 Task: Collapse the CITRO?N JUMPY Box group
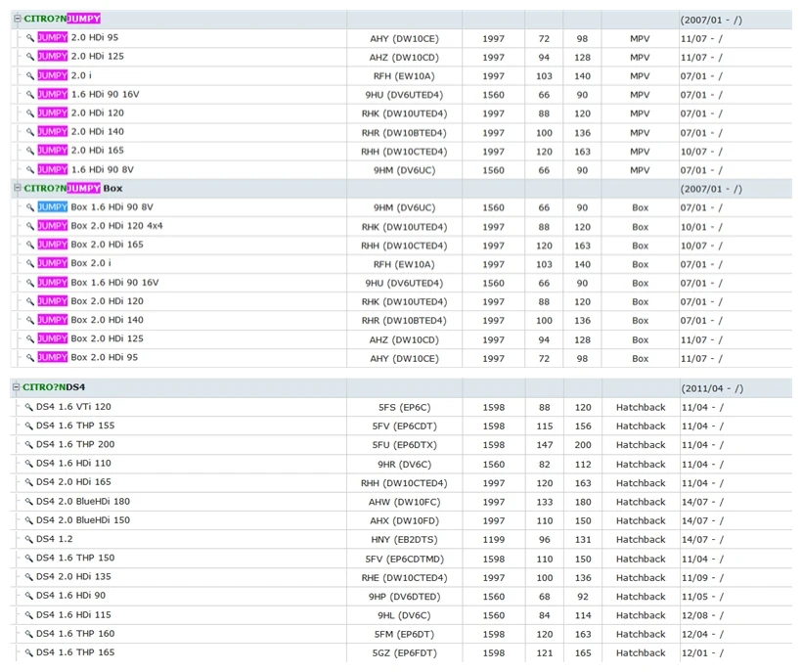18,188
